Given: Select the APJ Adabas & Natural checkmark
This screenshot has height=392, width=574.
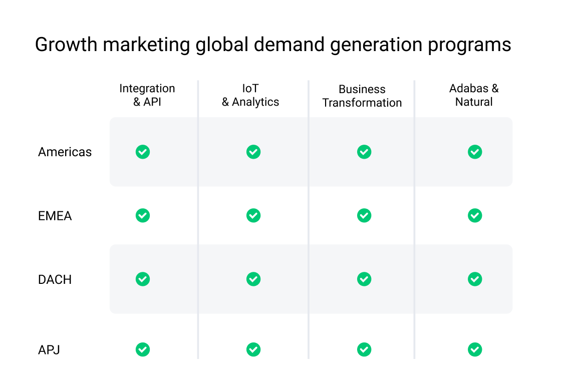Looking at the screenshot, I should click(x=475, y=349).
